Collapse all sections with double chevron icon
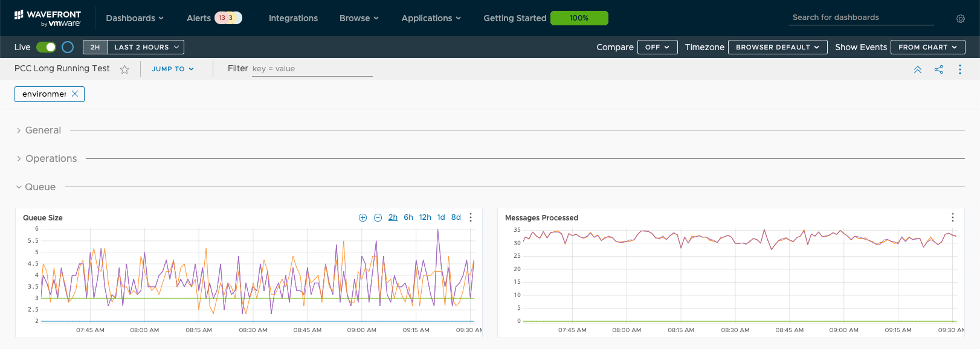980x349 pixels. pos(917,69)
